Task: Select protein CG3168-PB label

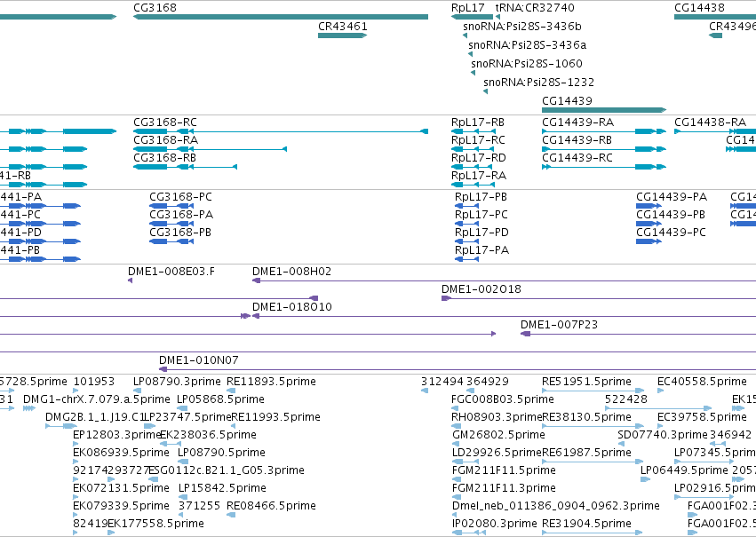Action: [x=180, y=233]
